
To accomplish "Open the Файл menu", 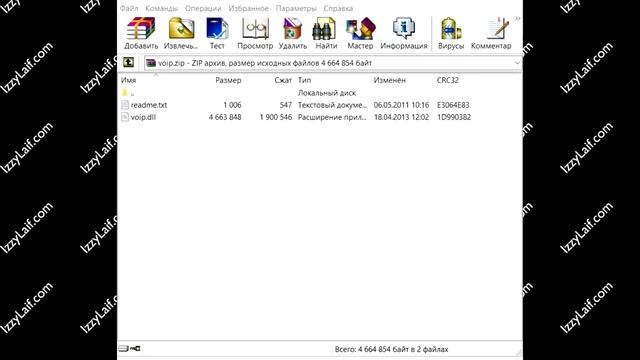I will [129, 8].
